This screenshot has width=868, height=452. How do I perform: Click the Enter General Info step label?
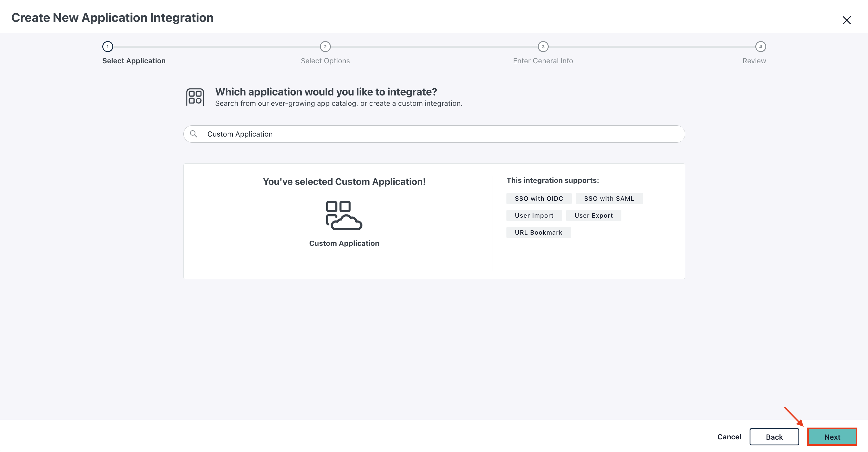[x=543, y=61]
